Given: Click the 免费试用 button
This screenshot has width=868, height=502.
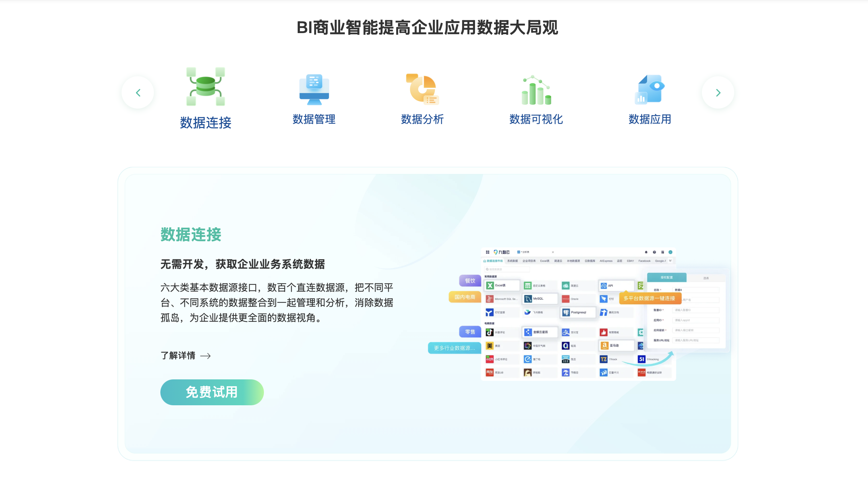Looking at the screenshot, I should click(212, 392).
